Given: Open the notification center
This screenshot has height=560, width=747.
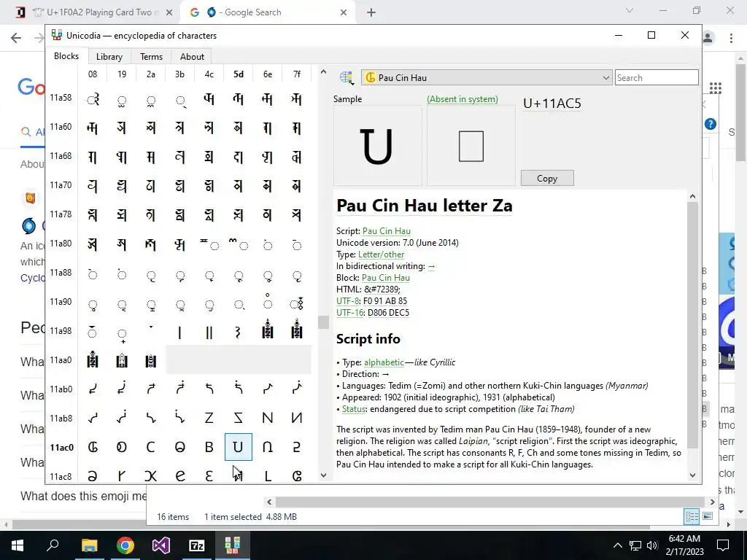Looking at the screenshot, I should (723, 545).
